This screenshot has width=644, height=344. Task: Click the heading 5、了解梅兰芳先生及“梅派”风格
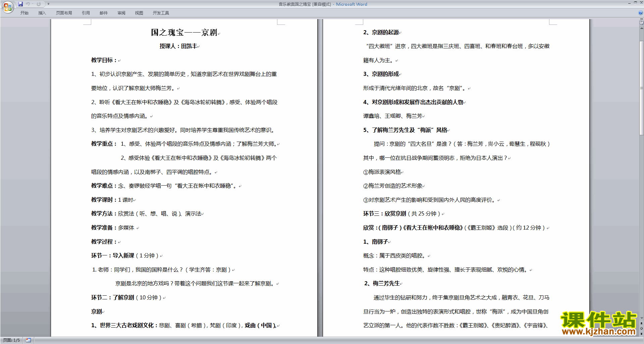click(405, 130)
